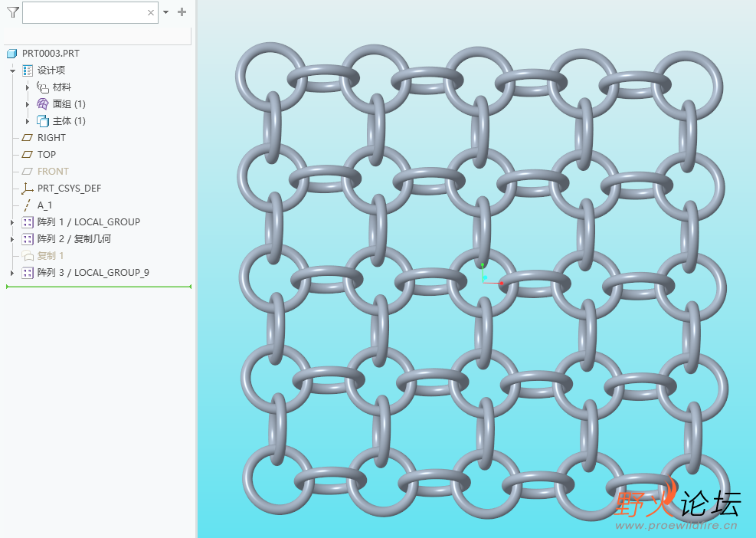756x538 pixels.
Task: Click the 阵列 1 pattern icon
Action: tap(28, 222)
